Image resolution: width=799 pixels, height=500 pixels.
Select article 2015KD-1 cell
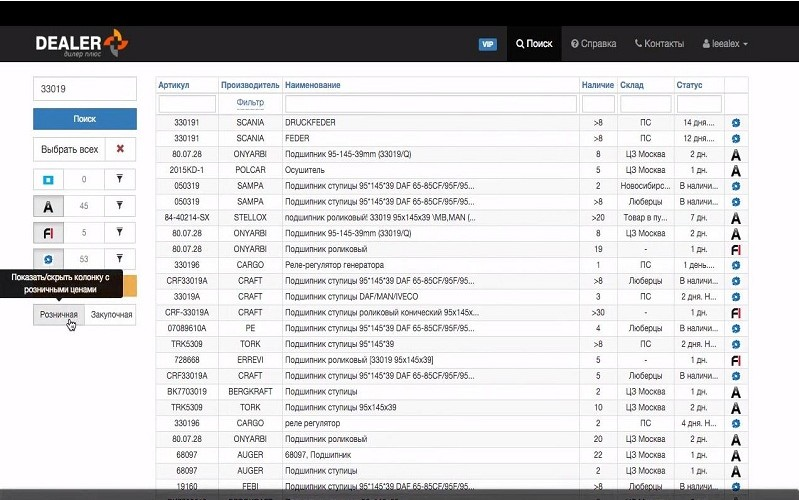(x=187, y=170)
